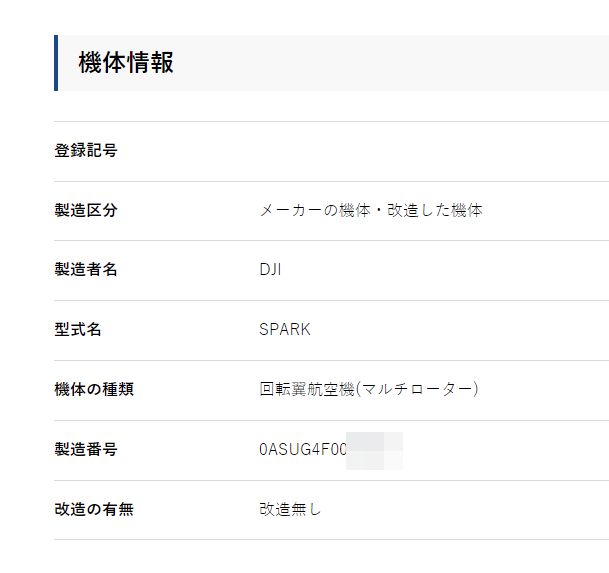Image resolution: width=609 pixels, height=573 pixels.
Task: Select the 登録記号 row label
Action: tap(86, 151)
